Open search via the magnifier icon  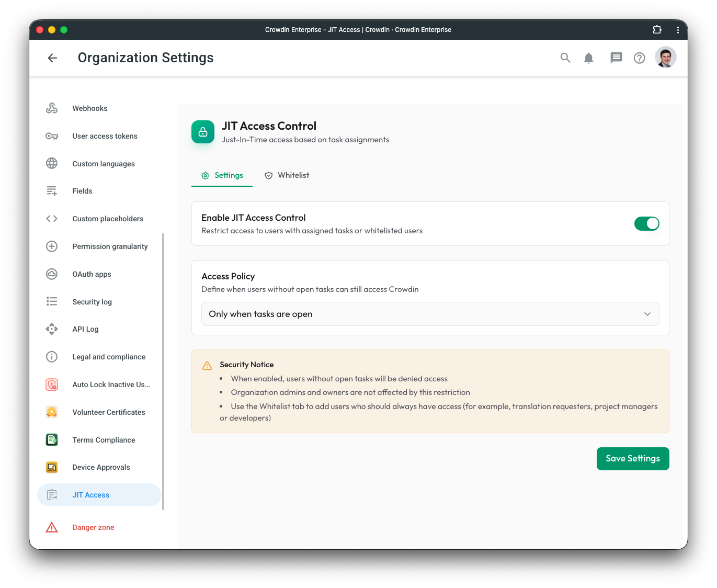click(565, 58)
